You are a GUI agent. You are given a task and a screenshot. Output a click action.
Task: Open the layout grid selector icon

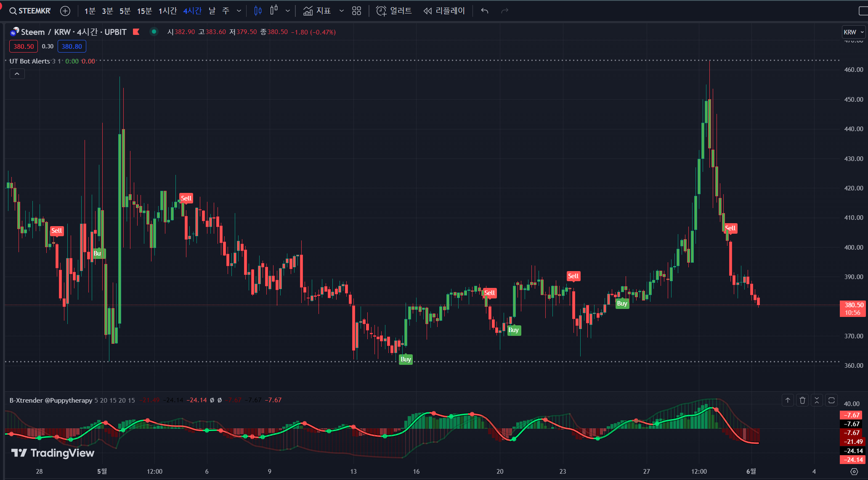tap(356, 11)
